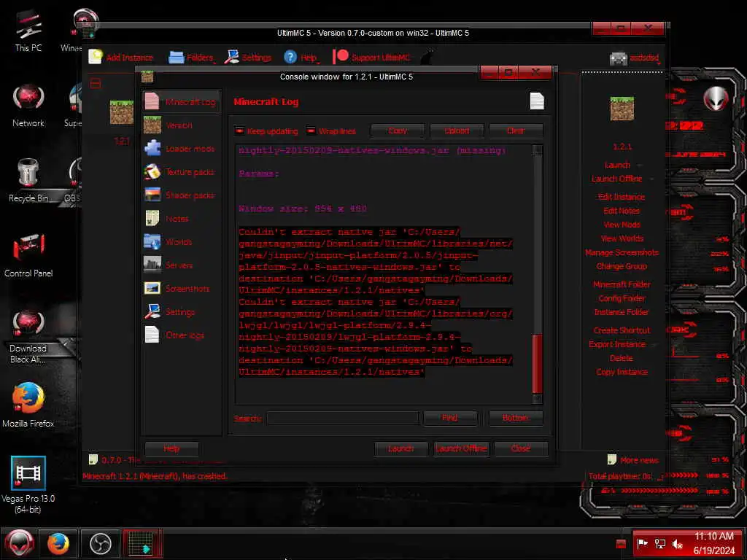747x560 pixels.
Task: Open Mozilla Firefox desktop icon
Action: point(28,398)
